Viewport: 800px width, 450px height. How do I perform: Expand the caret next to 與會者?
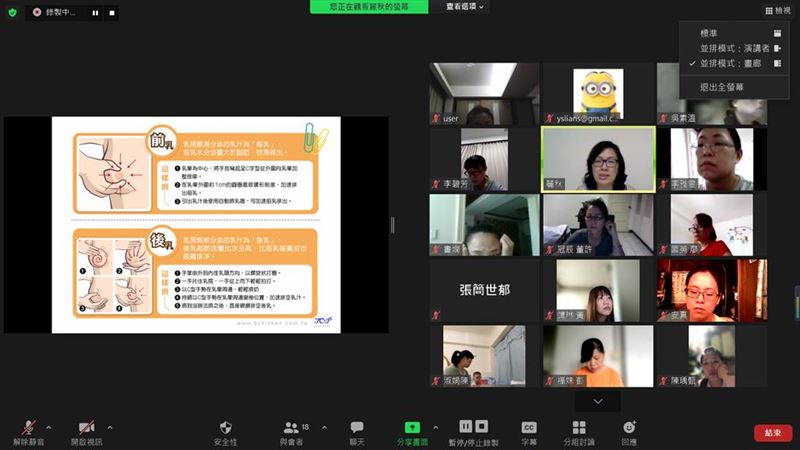pyautogui.click(x=324, y=428)
